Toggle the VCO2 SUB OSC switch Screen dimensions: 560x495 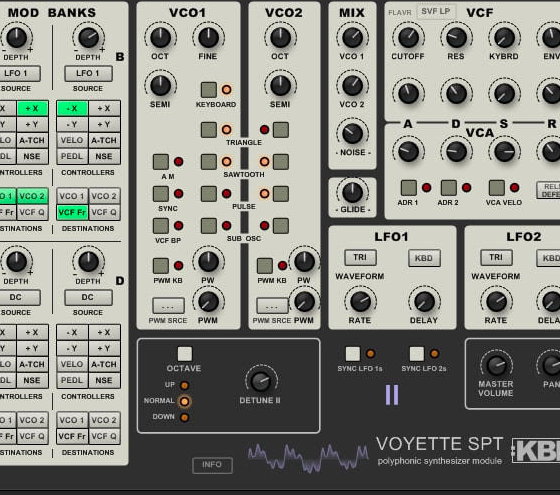(x=281, y=226)
